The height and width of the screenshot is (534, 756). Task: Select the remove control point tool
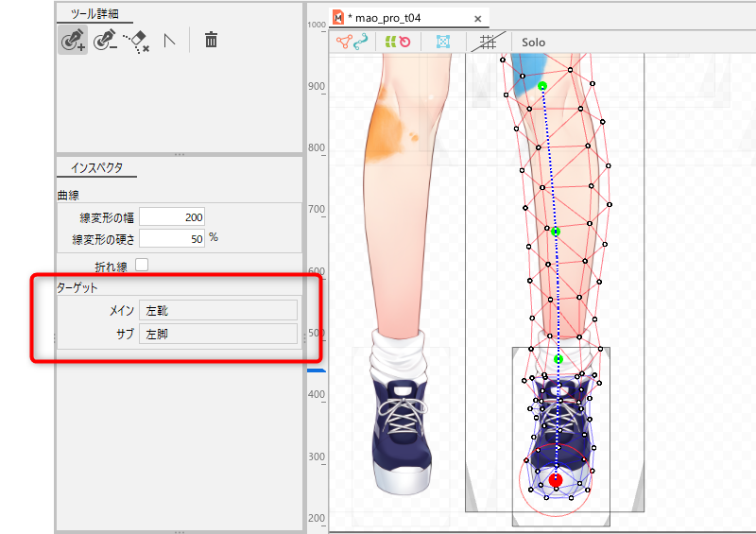104,40
